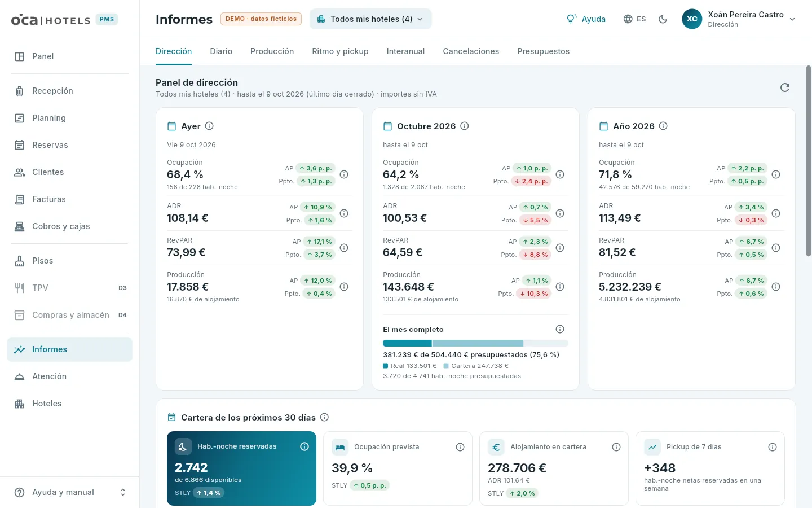Open the Ritmo y pickup tab
This screenshot has width=812, height=508.
(340, 51)
